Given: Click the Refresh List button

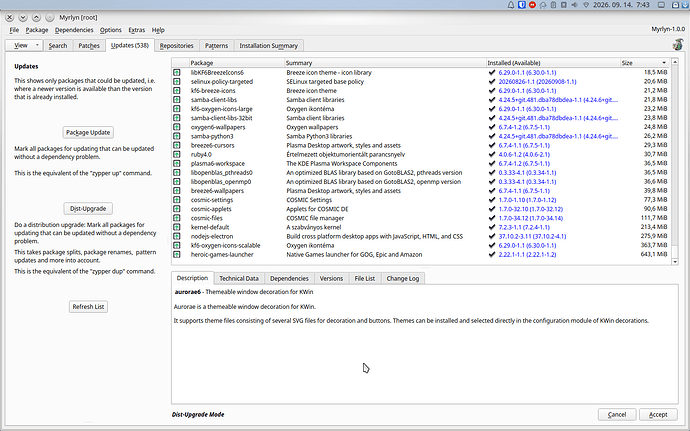Looking at the screenshot, I should coord(88,307).
